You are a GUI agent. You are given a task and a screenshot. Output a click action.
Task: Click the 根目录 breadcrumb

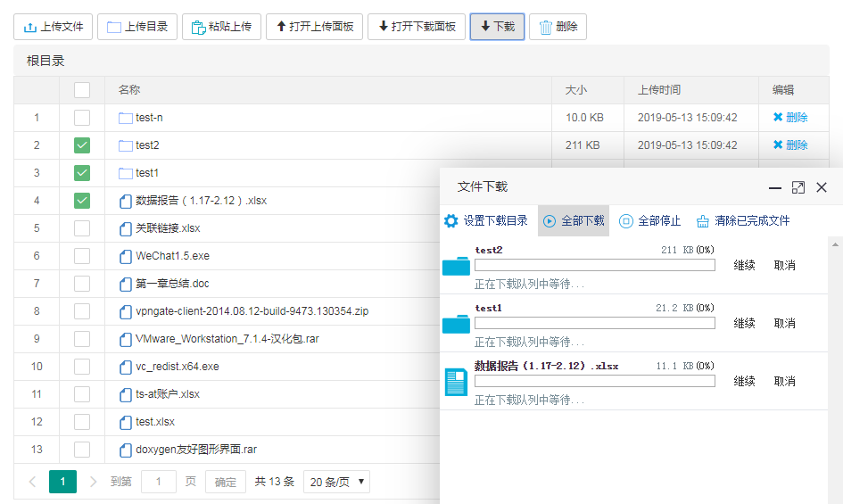click(45, 61)
